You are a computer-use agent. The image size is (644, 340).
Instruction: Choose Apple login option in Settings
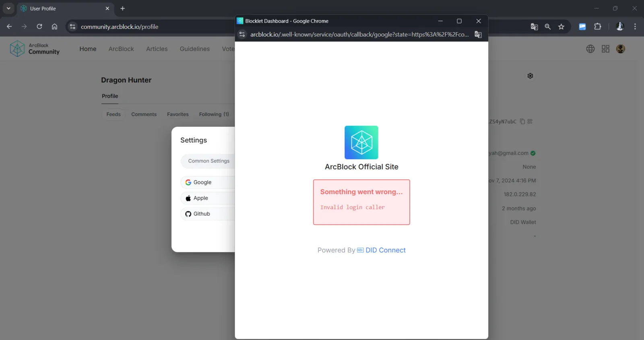pos(208,198)
